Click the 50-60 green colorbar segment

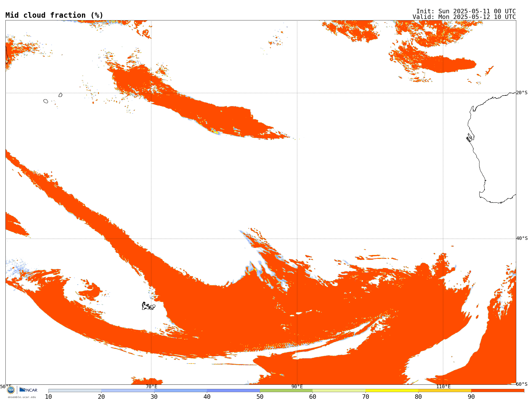(286, 391)
